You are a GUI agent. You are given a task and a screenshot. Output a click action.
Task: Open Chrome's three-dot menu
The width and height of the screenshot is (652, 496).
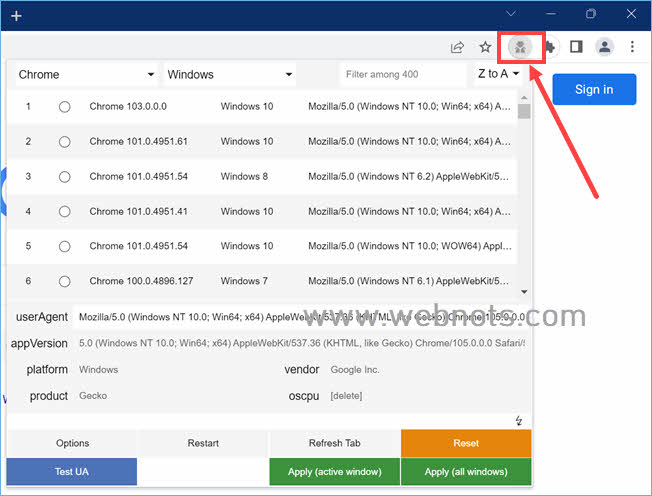(632, 47)
